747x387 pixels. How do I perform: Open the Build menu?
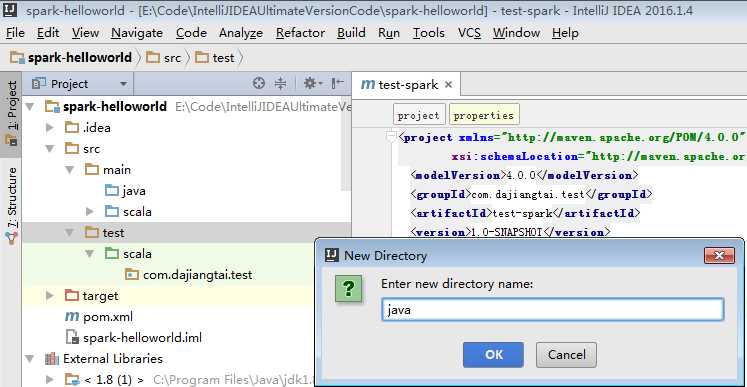click(351, 33)
